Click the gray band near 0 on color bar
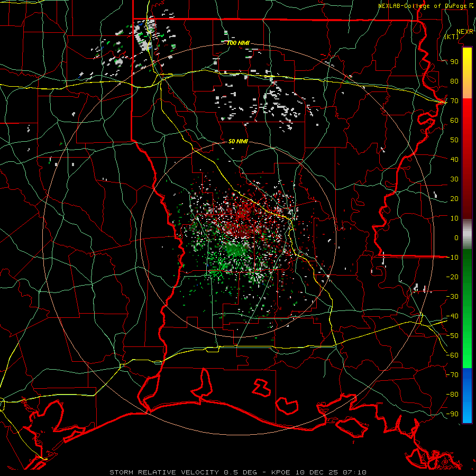This screenshot has height=476, width=476. [467, 234]
